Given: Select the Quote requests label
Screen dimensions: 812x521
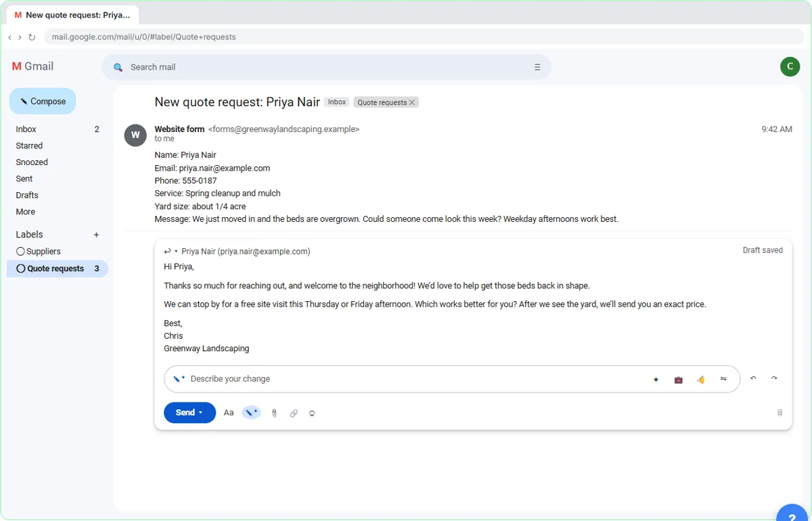Looking at the screenshot, I should [58, 269].
